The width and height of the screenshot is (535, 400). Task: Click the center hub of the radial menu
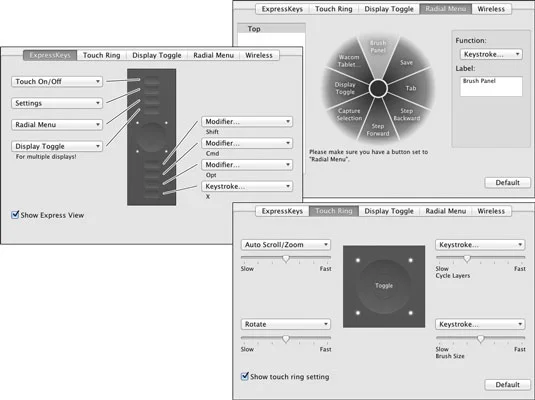[x=378, y=88]
